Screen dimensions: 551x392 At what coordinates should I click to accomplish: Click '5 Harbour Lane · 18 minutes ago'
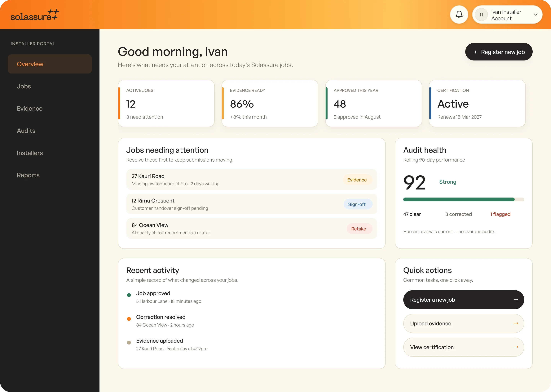169,301
